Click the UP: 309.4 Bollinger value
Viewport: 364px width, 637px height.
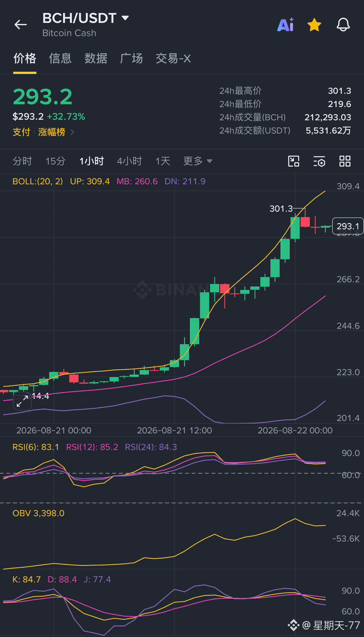[x=90, y=181]
